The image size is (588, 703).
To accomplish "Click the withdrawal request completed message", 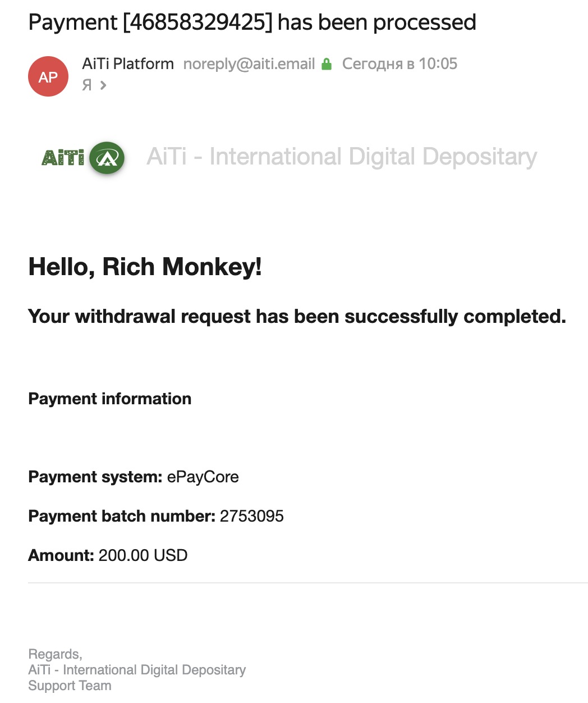I will 297,317.
